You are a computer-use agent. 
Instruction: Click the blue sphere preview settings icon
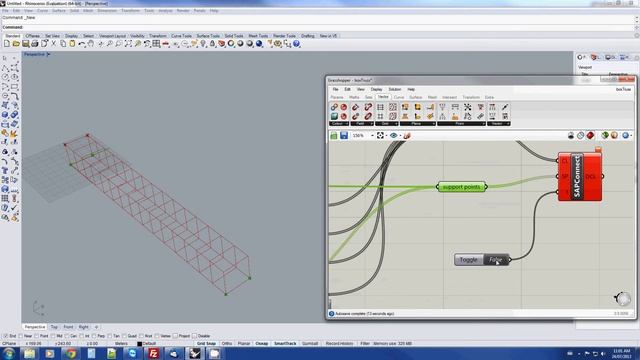click(x=625, y=136)
